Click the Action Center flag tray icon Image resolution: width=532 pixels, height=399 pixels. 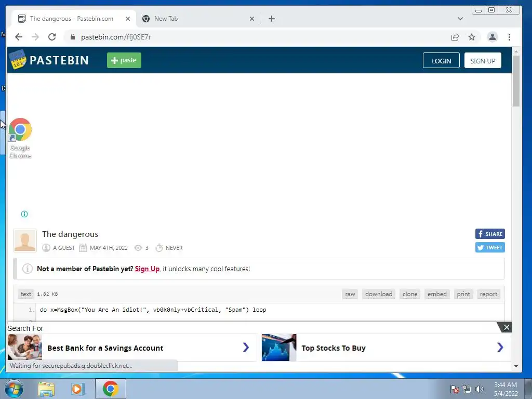tap(455, 389)
